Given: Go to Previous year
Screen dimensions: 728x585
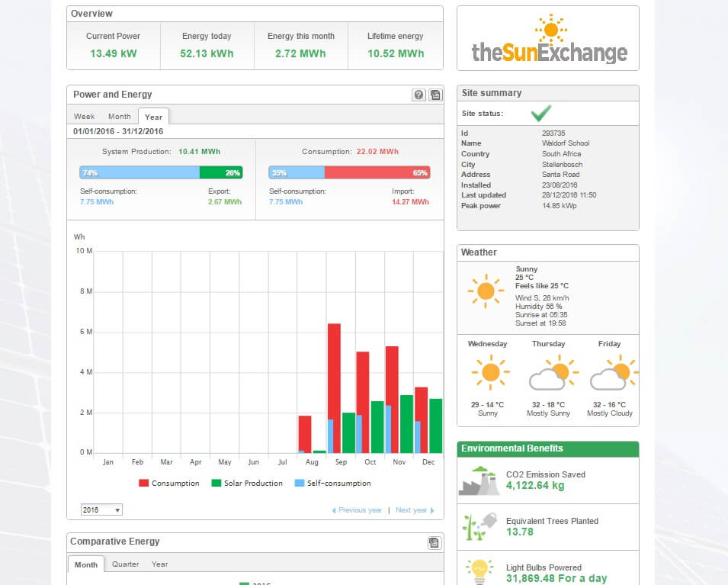Looking at the screenshot, I should 356,510.
